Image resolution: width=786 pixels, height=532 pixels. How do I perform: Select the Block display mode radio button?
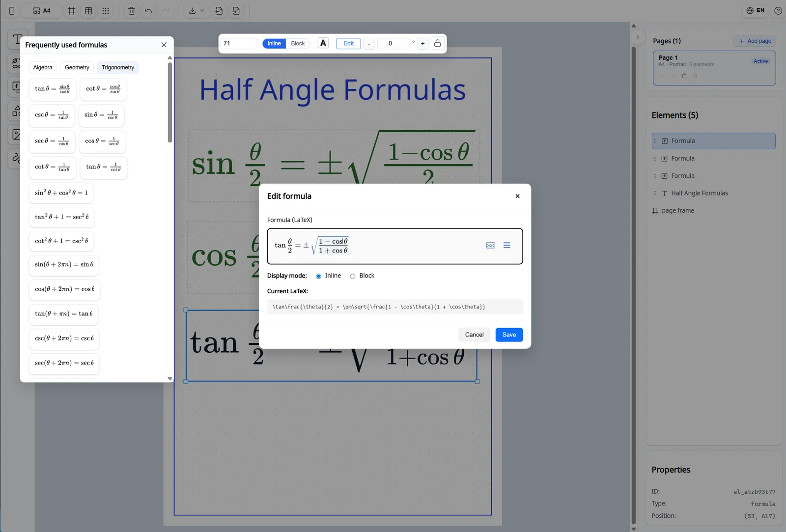point(352,276)
